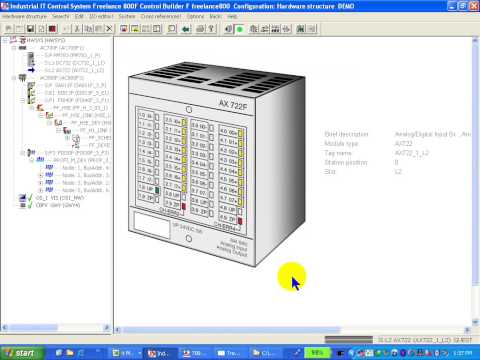
Task: Click the Brief description label
Action: click(x=346, y=134)
